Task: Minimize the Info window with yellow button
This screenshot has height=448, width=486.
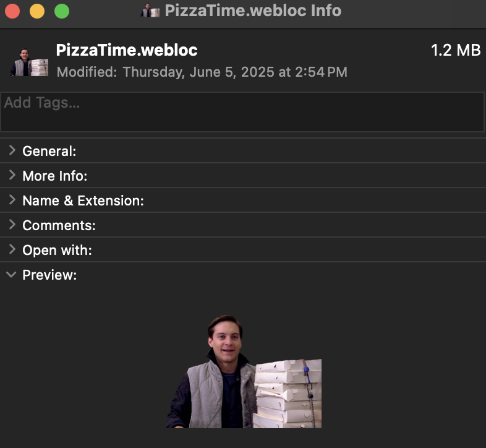Action: point(37,11)
